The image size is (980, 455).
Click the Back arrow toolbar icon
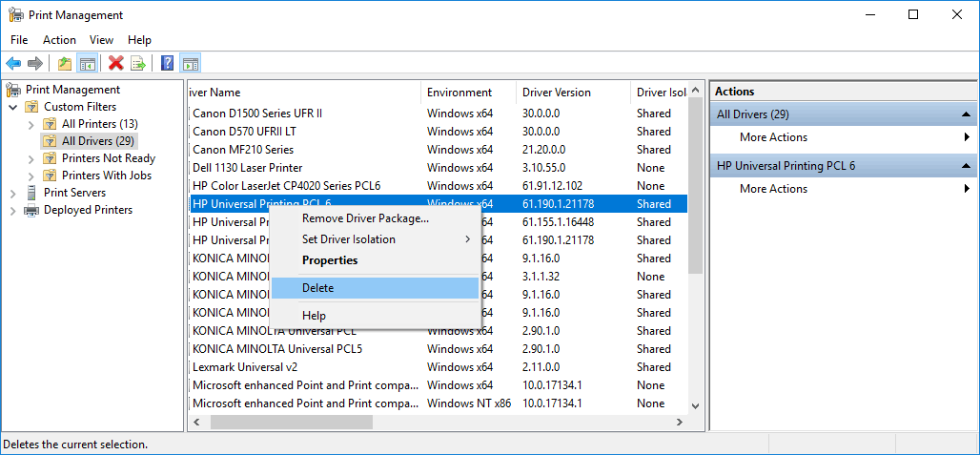pyautogui.click(x=13, y=63)
